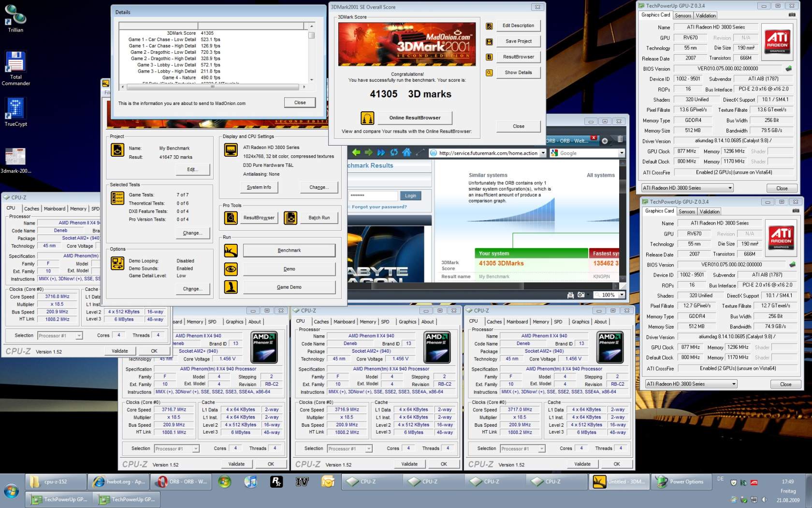Click the browser's forward arrow
This screenshot has width=812, height=508.
[369, 152]
